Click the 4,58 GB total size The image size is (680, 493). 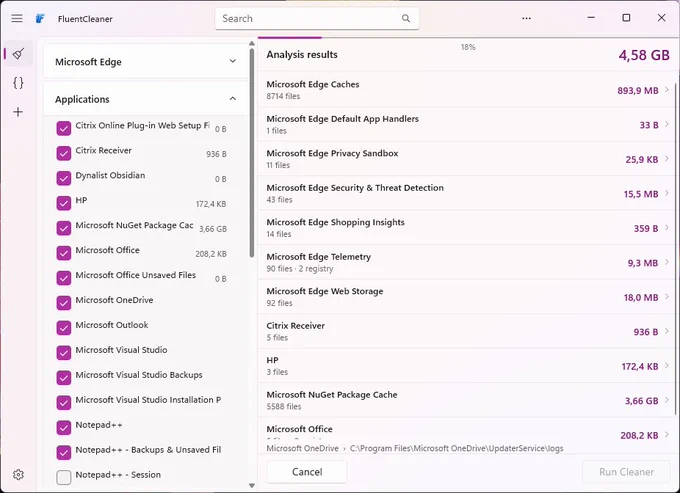tap(644, 55)
